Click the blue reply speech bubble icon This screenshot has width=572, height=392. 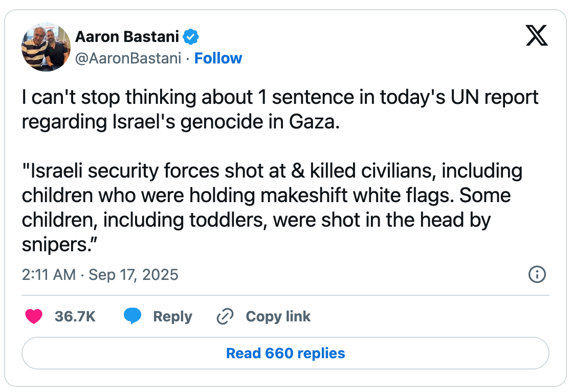[x=133, y=317]
